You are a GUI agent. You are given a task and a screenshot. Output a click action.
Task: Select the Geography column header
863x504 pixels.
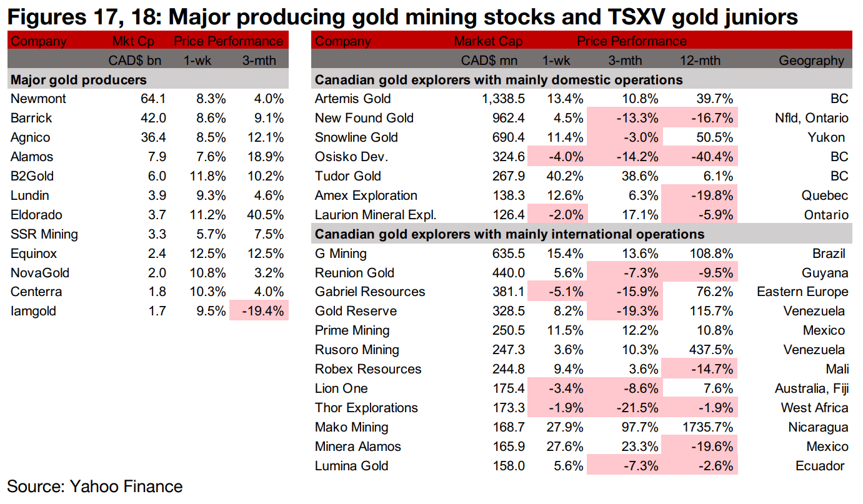pos(811,61)
